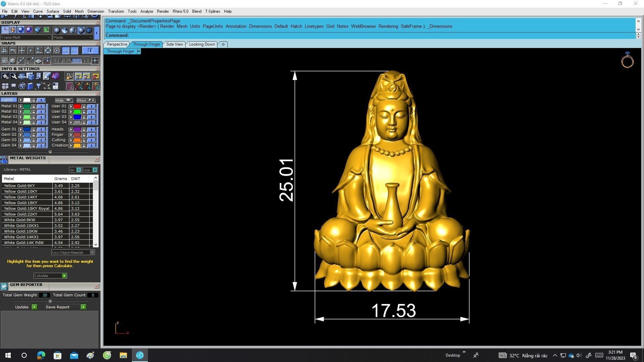Screen dimensions: 644x362
Task: Open the wrench options icon
Action: tap(13, 76)
